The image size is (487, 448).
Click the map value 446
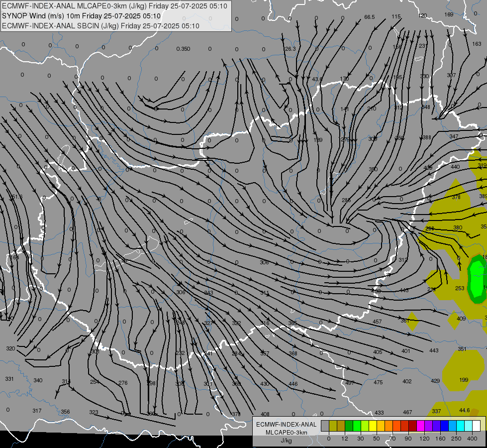(293, 384)
